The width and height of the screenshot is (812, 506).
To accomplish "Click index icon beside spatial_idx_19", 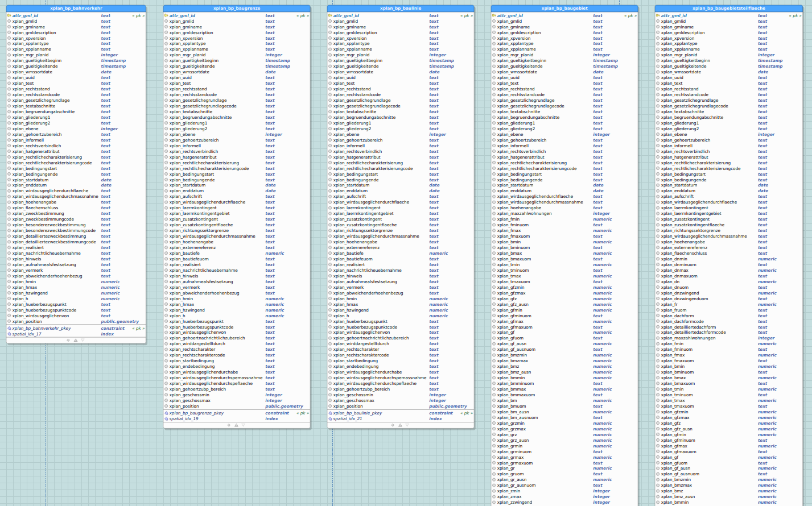I will pos(166,419).
